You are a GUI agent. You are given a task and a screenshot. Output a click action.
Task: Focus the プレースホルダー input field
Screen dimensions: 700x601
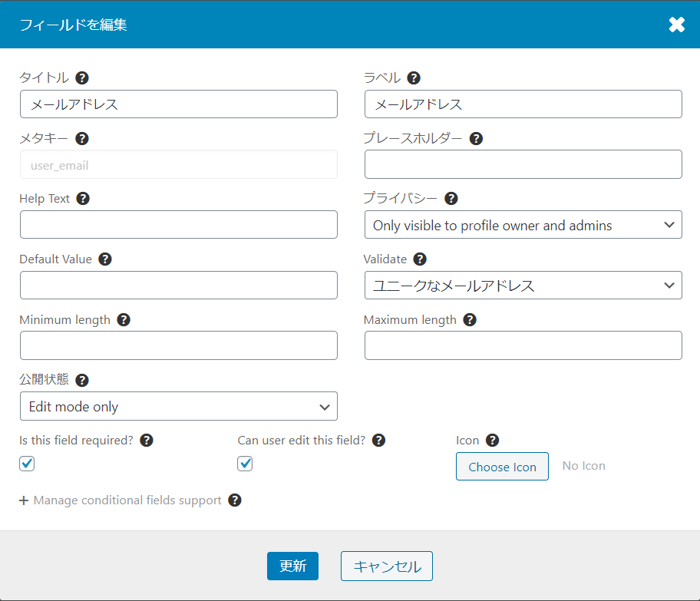click(x=523, y=164)
